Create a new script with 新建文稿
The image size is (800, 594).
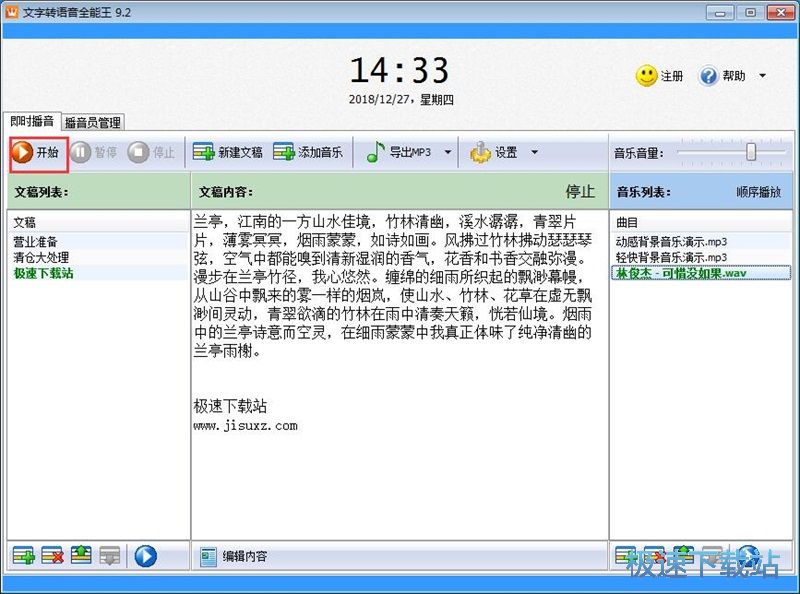coord(228,152)
